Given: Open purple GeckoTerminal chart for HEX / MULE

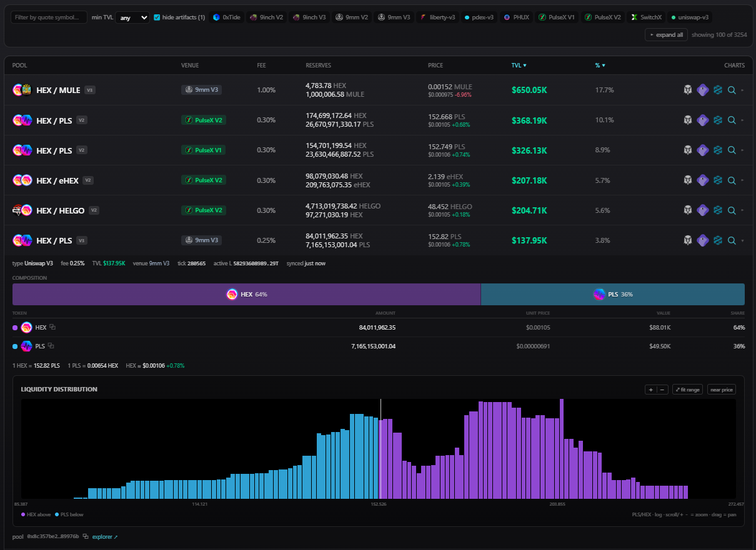Looking at the screenshot, I should click(703, 90).
